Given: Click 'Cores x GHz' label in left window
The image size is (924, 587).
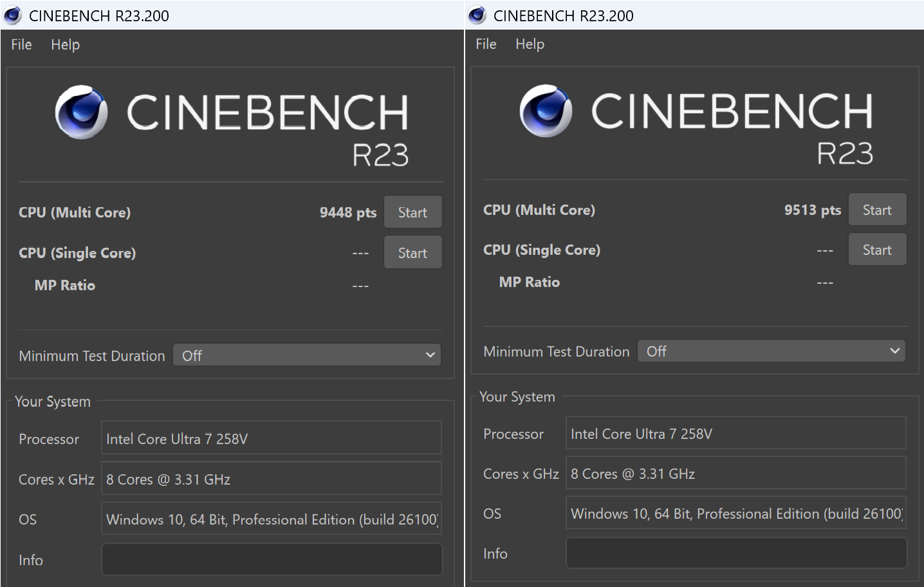Looking at the screenshot, I should point(57,480).
